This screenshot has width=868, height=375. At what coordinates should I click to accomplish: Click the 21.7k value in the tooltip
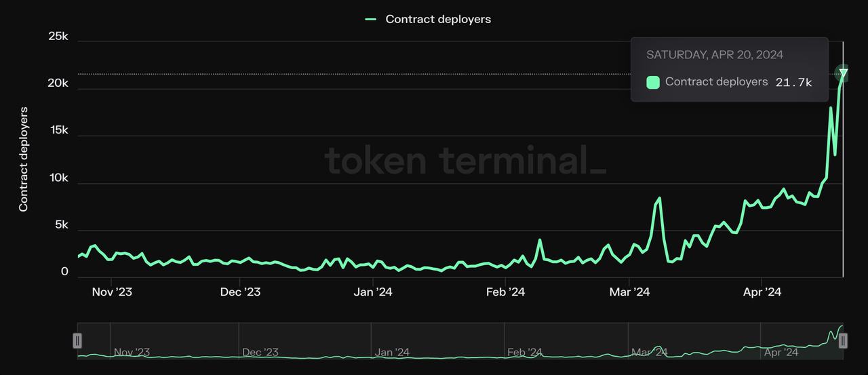[793, 82]
